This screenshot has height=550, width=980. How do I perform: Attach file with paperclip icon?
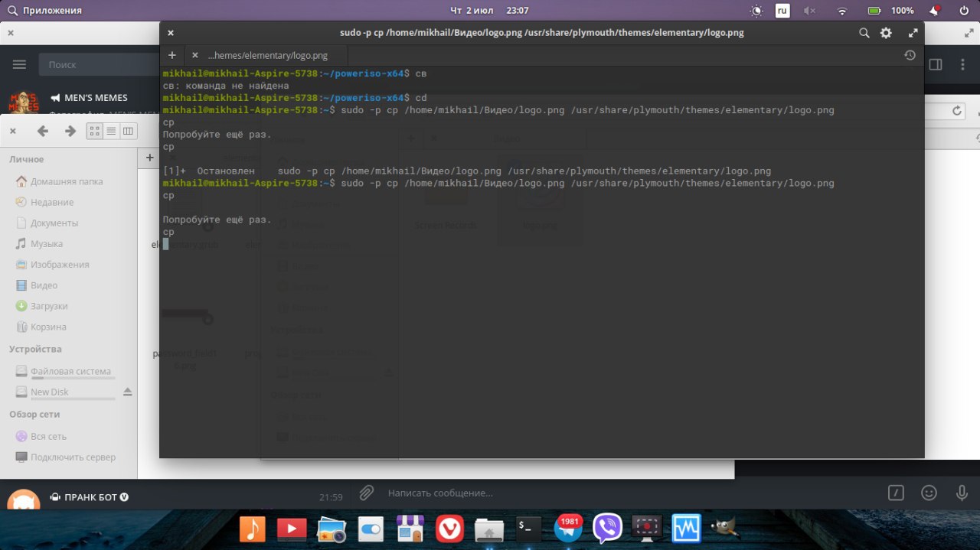[367, 493]
